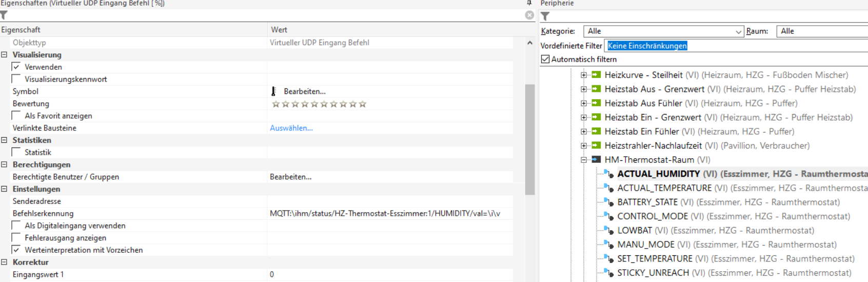
Task: Expand Heizkurve - Steilheit tree node
Action: coord(584,75)
